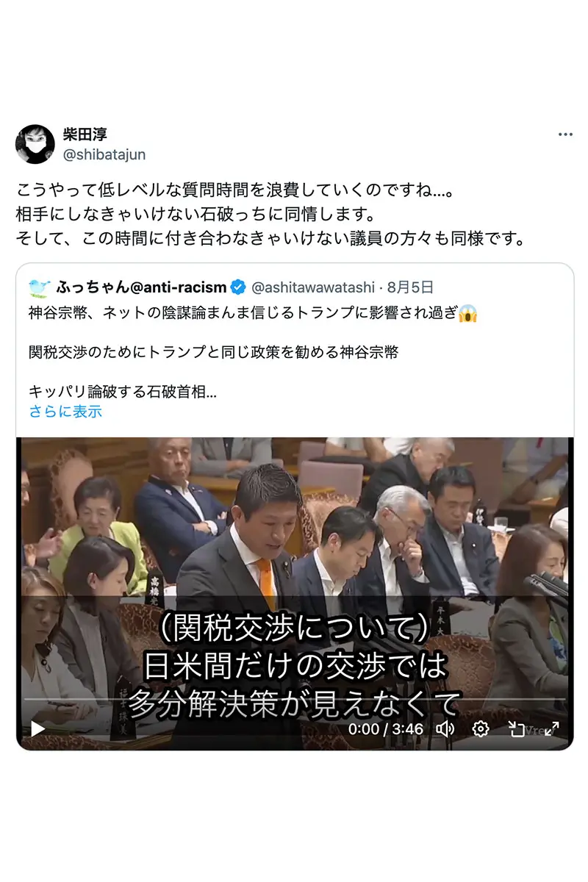Open the three-dot more options menu
The width and height of the screenshot is (588, 882).
[x=565, y=135]
